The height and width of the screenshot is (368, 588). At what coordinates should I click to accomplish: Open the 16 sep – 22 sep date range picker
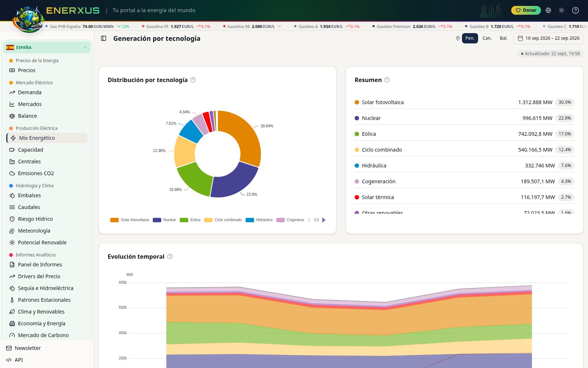(548, 38)
